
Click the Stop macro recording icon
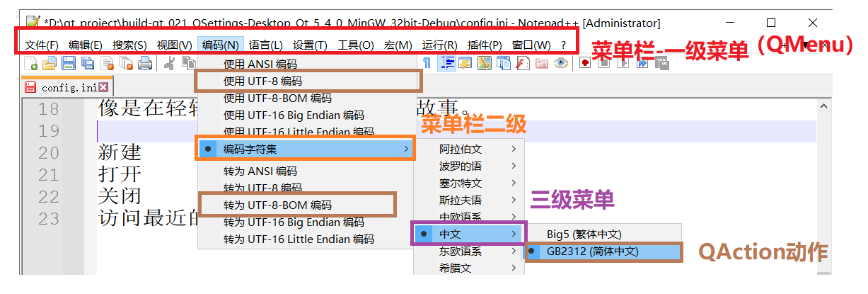tap(604, 63)
